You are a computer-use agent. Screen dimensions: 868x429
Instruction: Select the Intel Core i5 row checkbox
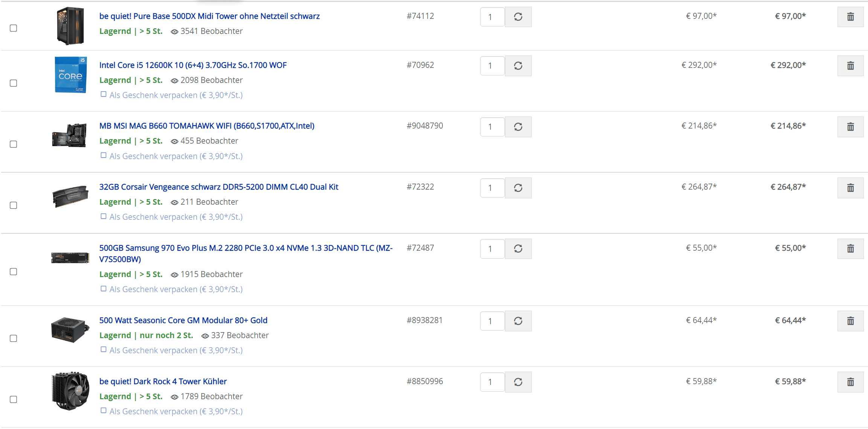point(14,83)
